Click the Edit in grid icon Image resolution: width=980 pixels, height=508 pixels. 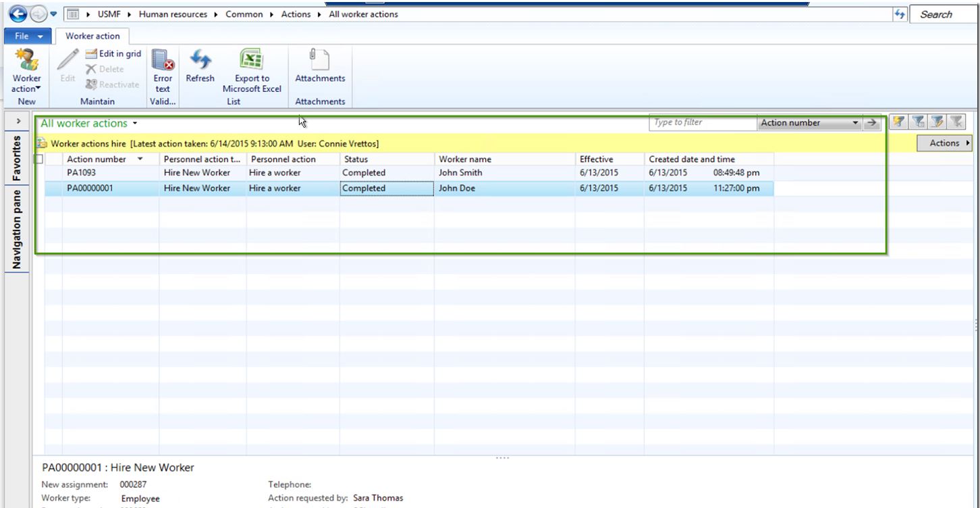click(113, 54)
